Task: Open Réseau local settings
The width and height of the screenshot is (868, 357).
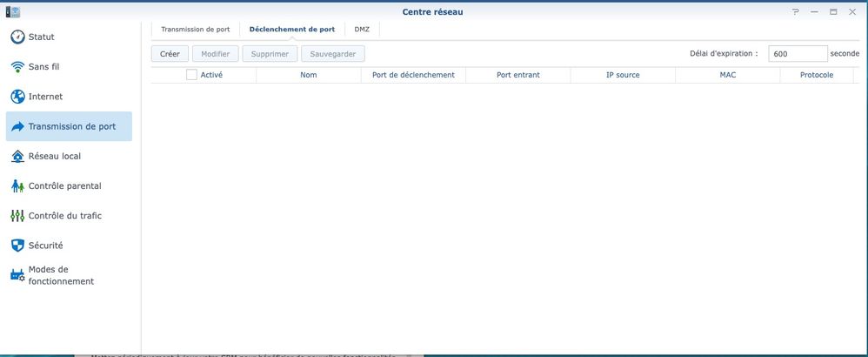Action: coord(70,157)
